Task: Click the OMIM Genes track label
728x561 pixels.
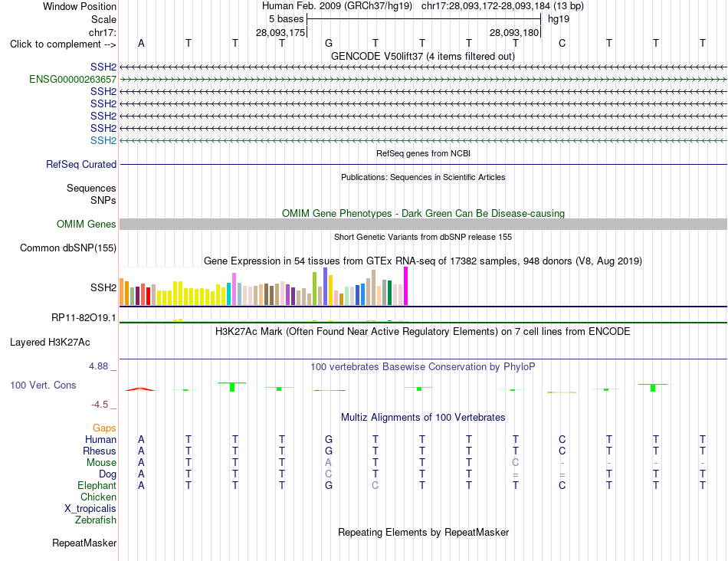Action: [86, 225]
